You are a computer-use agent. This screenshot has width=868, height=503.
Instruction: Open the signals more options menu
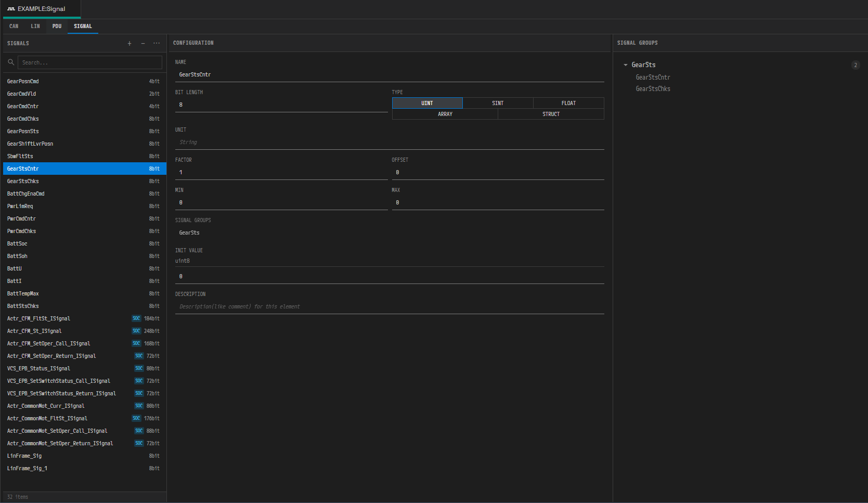point(157,44)
